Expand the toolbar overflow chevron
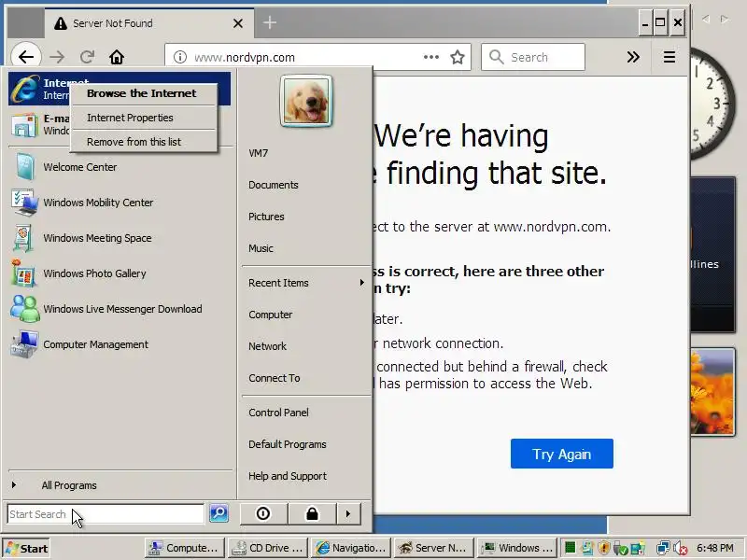This screenshot has height=560, width=747. [633, 57]
